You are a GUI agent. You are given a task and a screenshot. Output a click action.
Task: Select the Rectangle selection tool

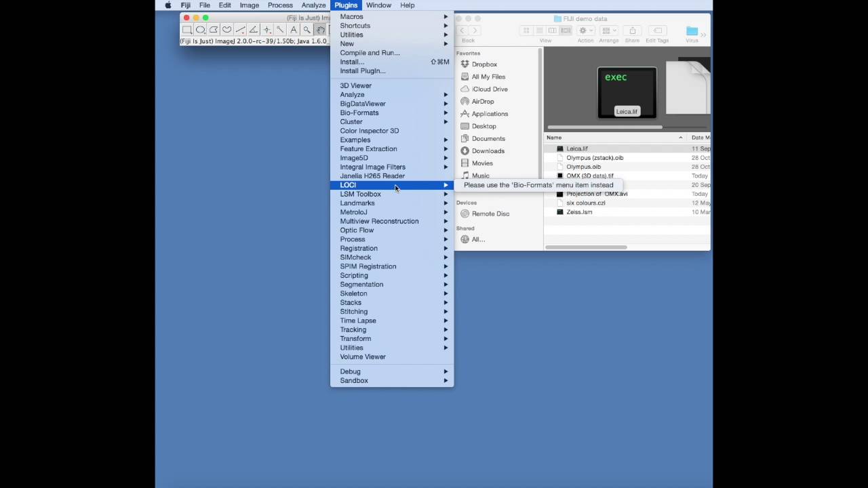tap(186, 30)
